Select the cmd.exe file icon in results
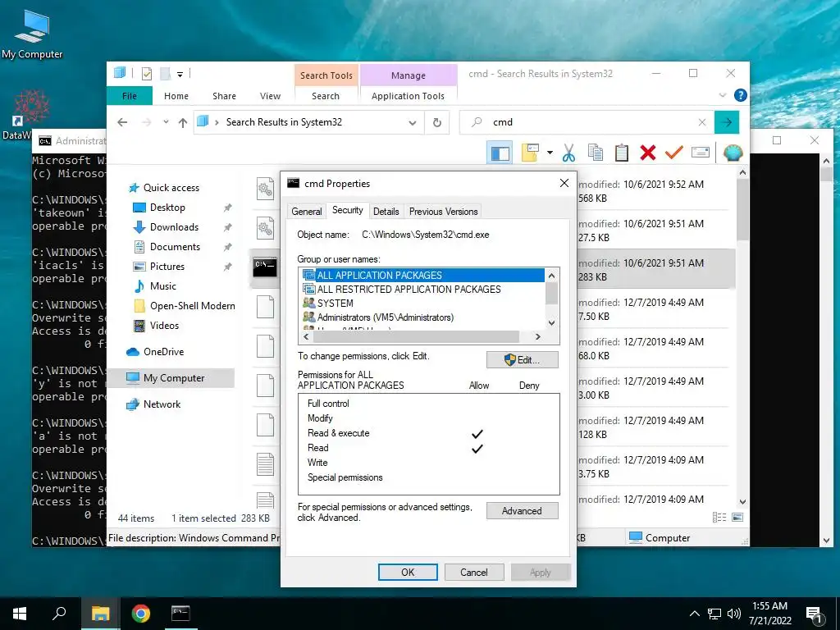 [x=265, y=268]
